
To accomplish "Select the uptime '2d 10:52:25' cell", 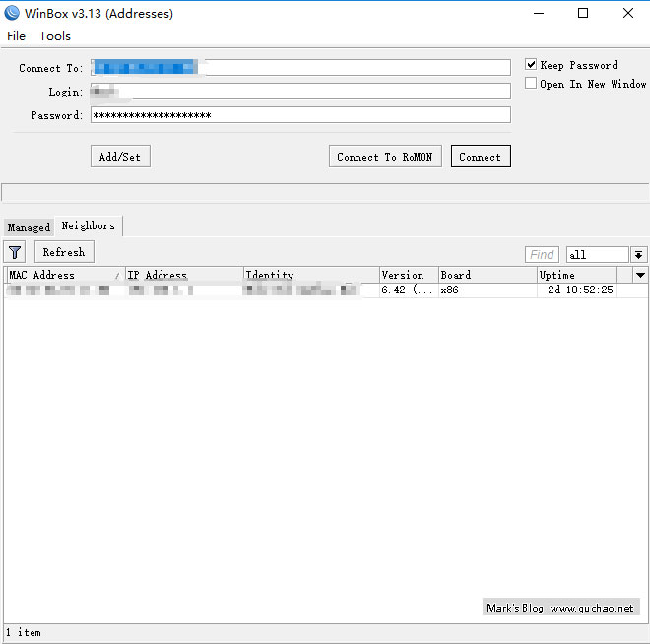I will pos(576,290).
